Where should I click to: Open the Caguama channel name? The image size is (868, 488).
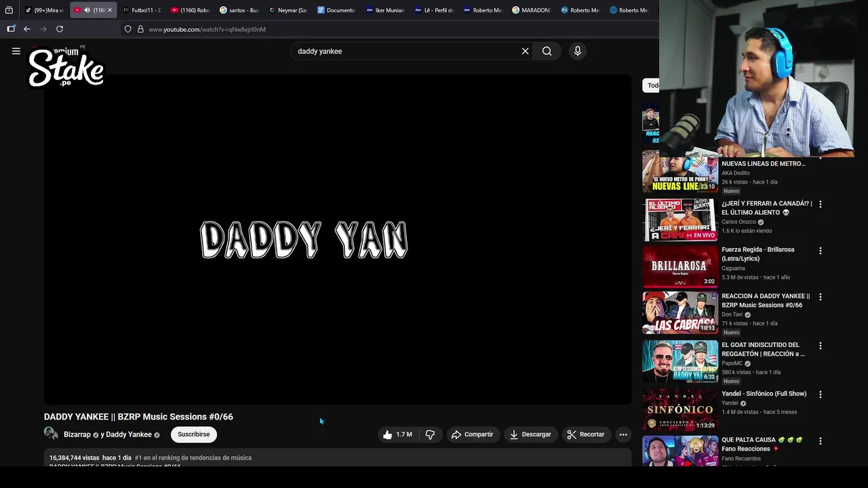733,268
